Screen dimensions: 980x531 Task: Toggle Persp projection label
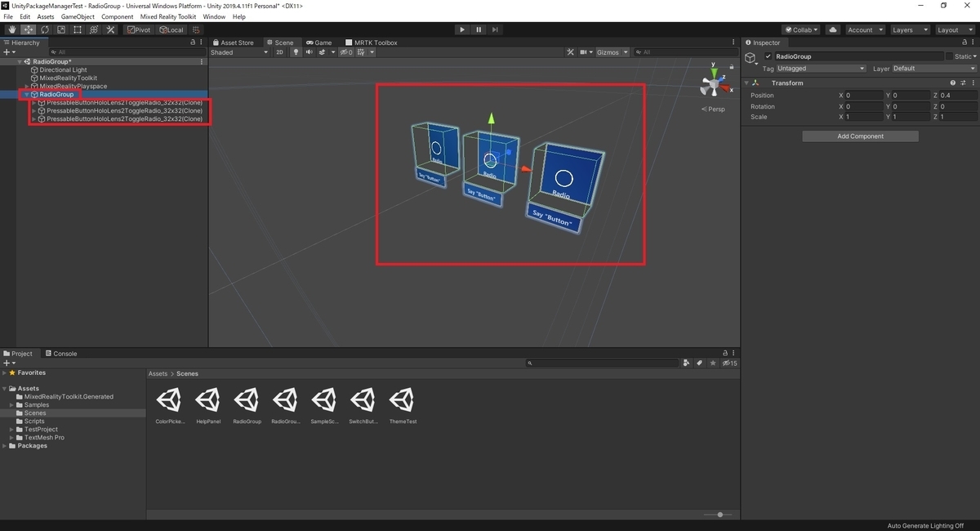pyautogui.click(x=713, y=109)
